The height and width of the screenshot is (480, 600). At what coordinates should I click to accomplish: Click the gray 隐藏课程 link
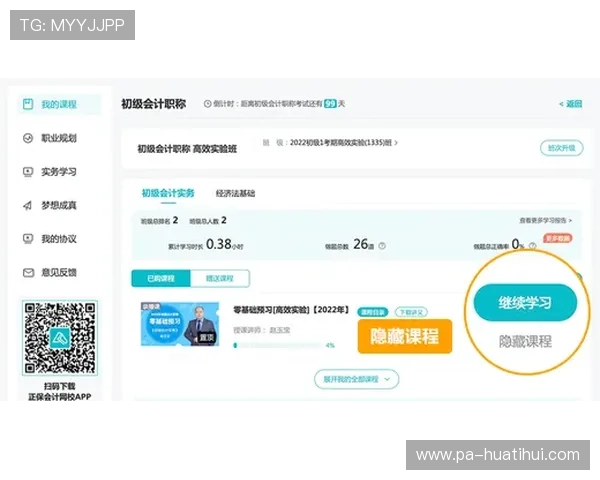pyautogui.click(x=525, y=341)
